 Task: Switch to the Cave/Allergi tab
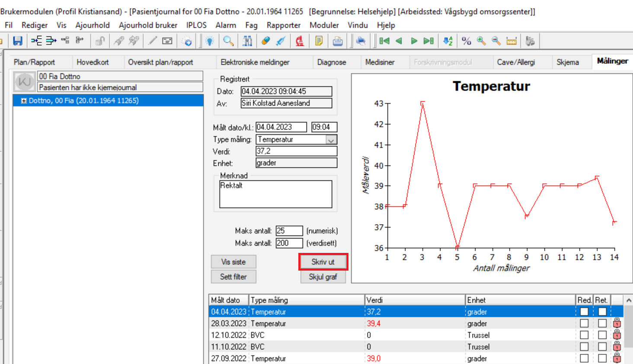click(x=516, y=62)
